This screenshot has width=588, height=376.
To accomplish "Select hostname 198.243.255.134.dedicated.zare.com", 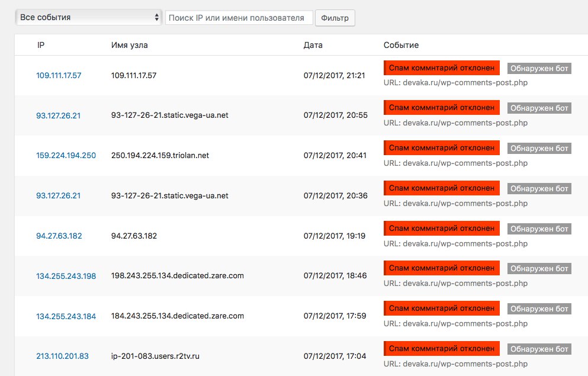I will (x=178, y=275).
